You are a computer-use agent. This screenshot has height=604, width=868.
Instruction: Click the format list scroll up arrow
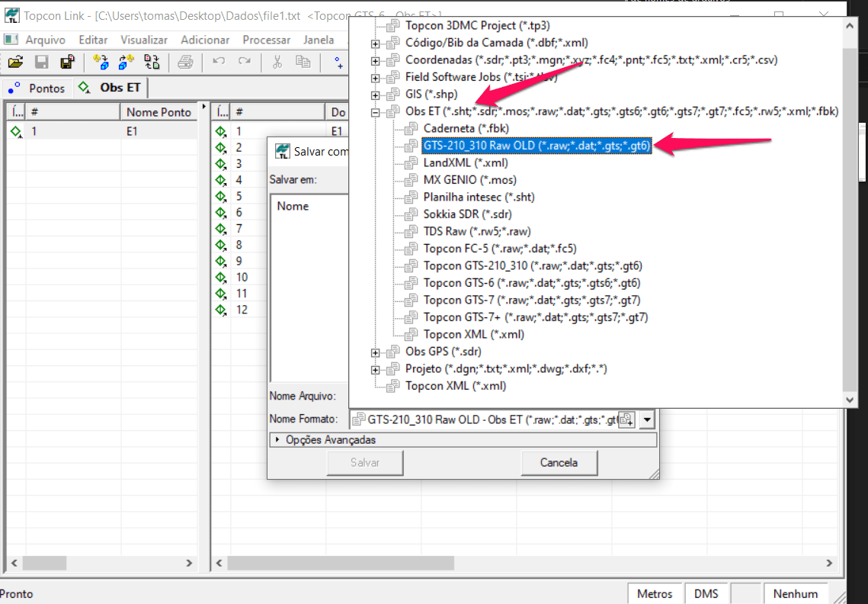pos(850,25)
